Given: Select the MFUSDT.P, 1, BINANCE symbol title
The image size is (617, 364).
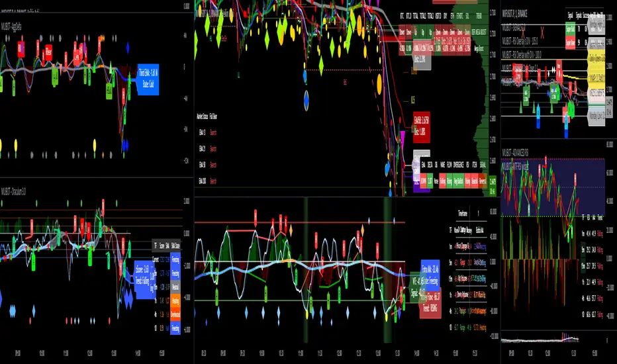Looking at the screenshot, I should [514, 14].
